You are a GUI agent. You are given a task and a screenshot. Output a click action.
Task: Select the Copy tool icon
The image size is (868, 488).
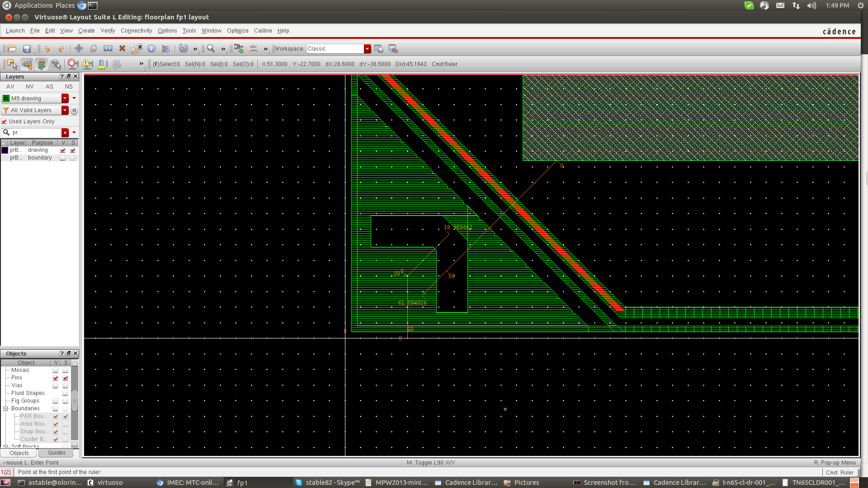pos(94,48)
